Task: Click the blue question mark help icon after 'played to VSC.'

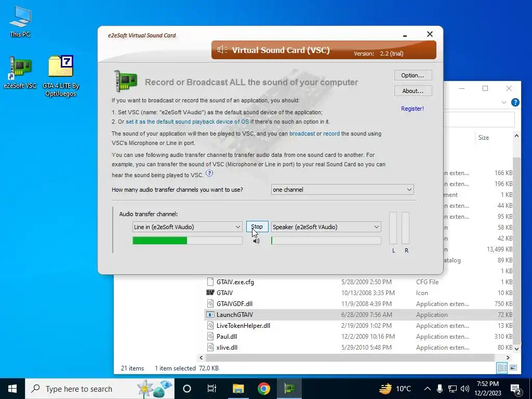Action: [209, 174]
